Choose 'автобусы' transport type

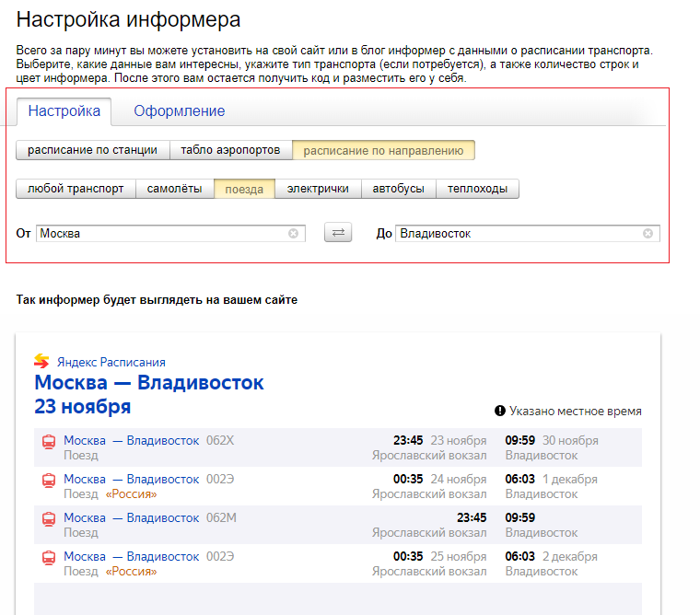click(x=398, y=189)
